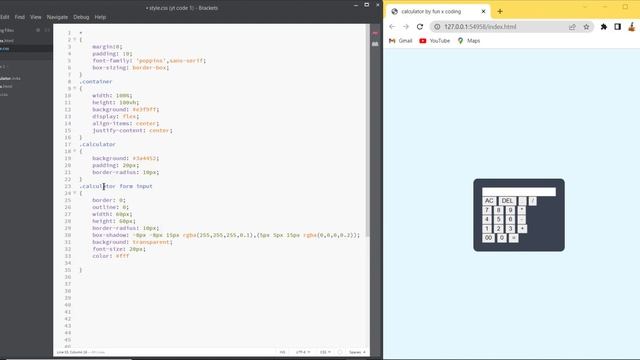Open Live Preview lightning icon in Brackets

pos(375,33)
